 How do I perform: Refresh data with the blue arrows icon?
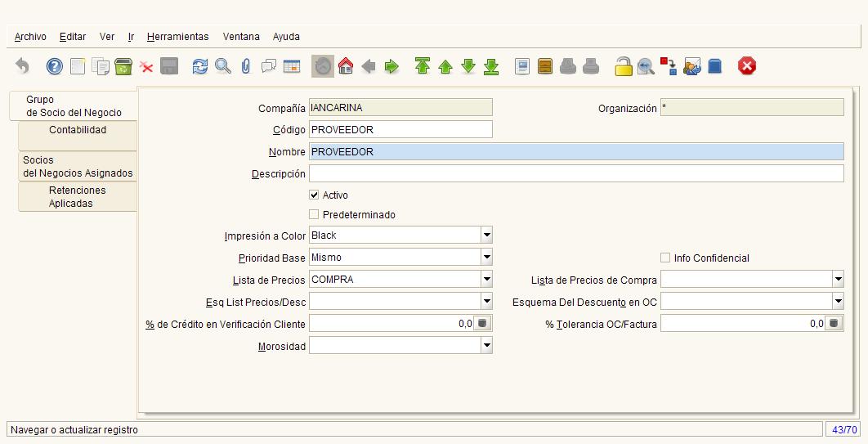[x=200, y=66]
